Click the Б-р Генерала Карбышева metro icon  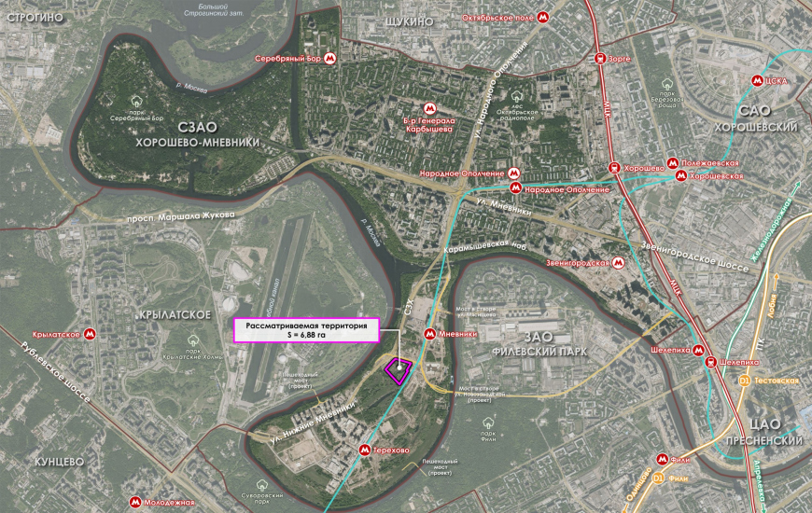[x=429, y=108]
